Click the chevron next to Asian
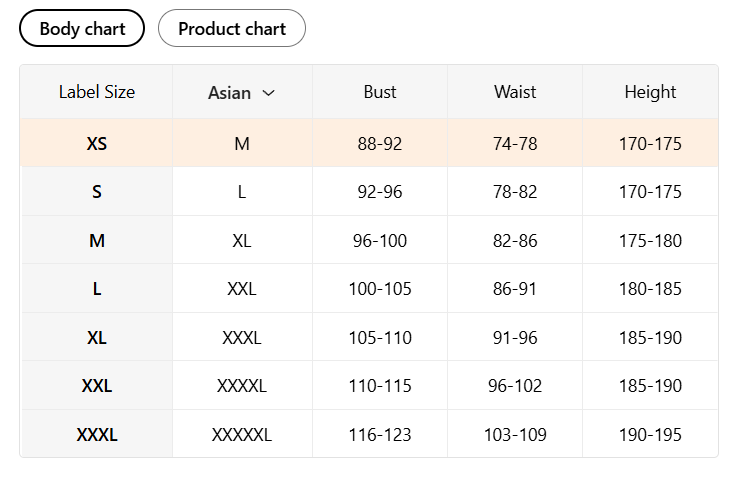745x481 pixels. point(268,93)
